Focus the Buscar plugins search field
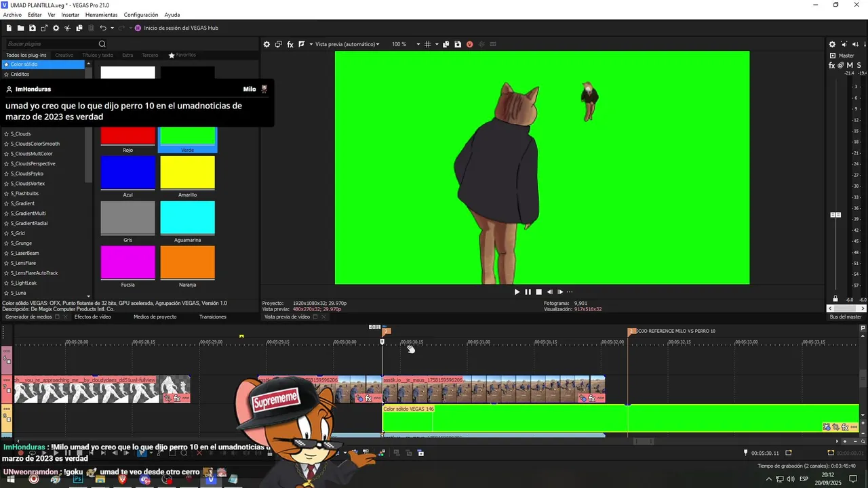Viewport: 868px width, 488px height. point(51,44)
